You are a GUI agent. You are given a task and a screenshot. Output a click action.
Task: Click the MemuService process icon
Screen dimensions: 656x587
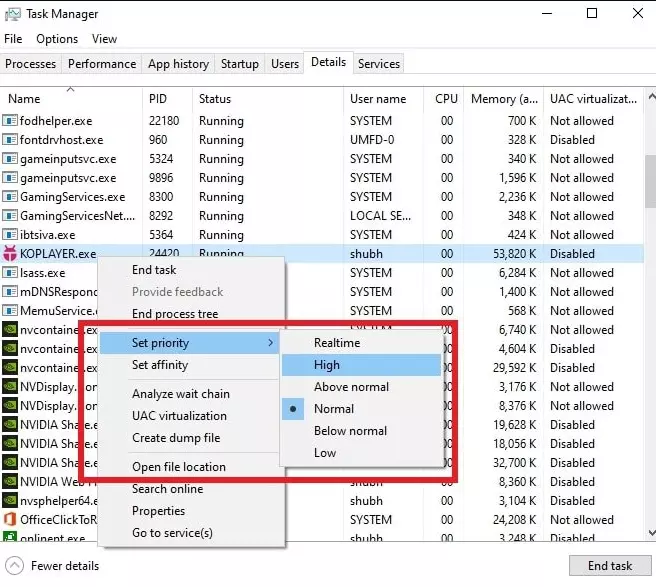coord(10,310)
